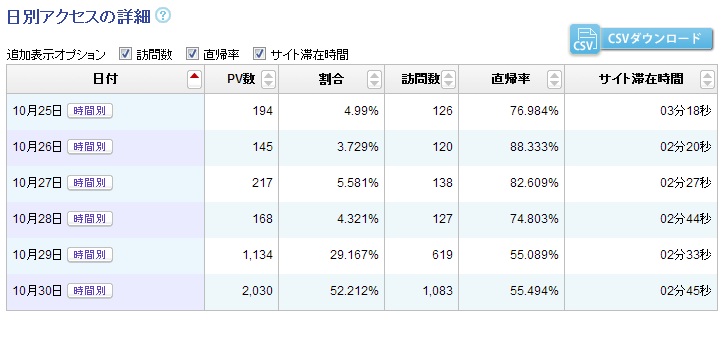
Task: Click the bounce rate 55.494%
Action: 534,290
